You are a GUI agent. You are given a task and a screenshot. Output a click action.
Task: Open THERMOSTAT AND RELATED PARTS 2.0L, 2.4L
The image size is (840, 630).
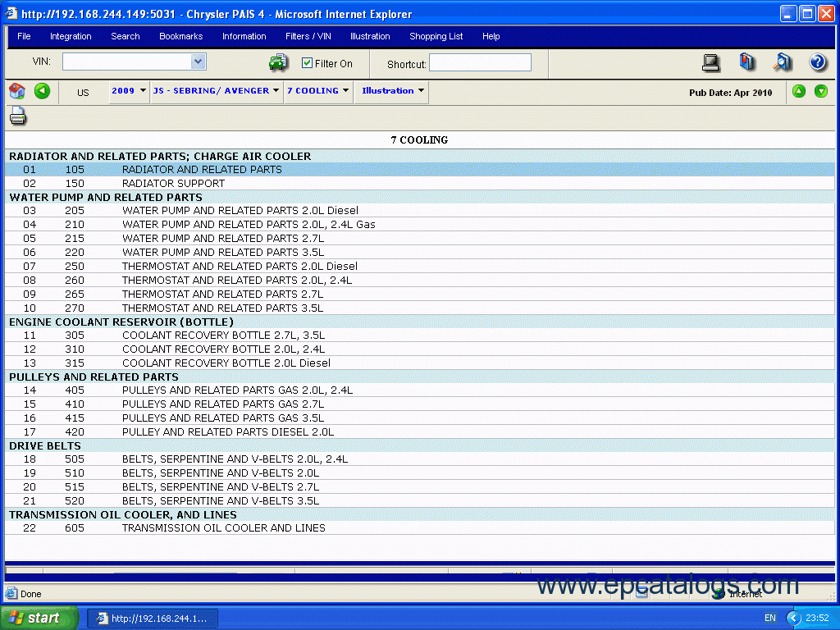419,281
